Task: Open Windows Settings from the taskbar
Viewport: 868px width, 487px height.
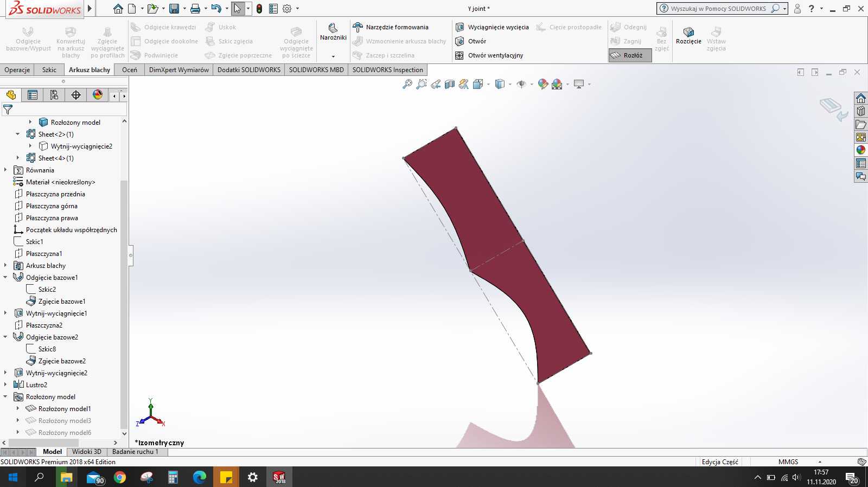Action: click(x=253, y=477)
